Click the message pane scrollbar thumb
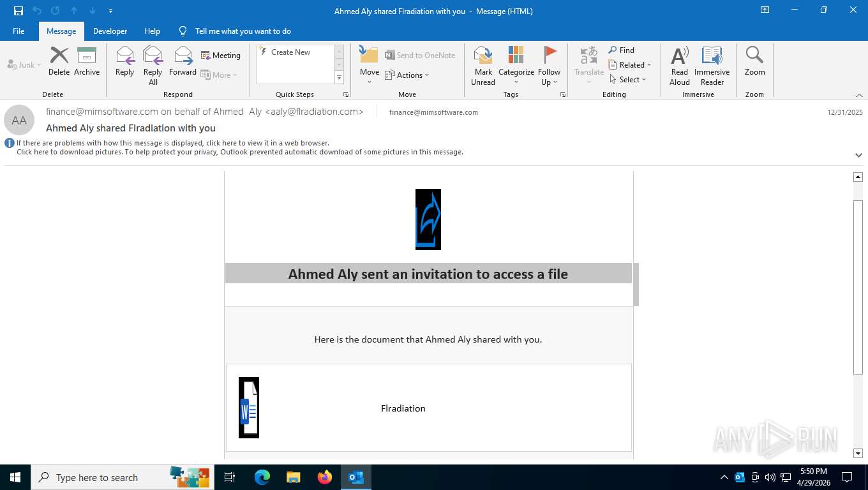 coord(858,287)
